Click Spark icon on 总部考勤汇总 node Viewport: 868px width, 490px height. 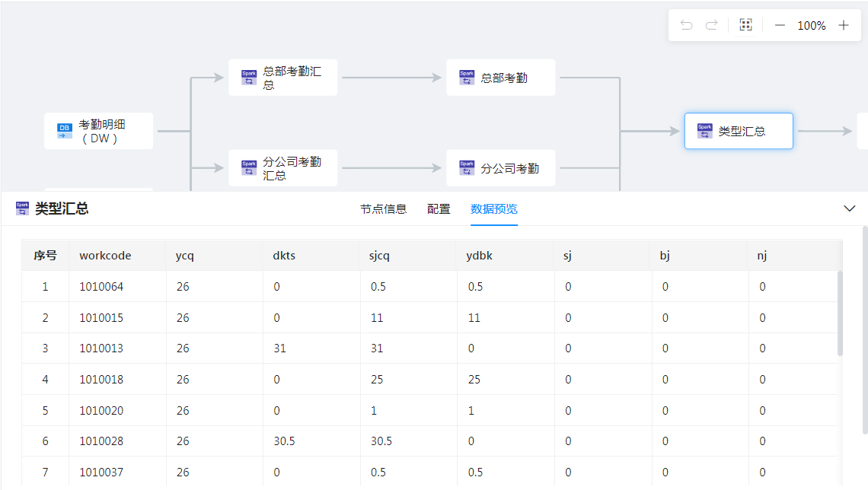[249, 78]
